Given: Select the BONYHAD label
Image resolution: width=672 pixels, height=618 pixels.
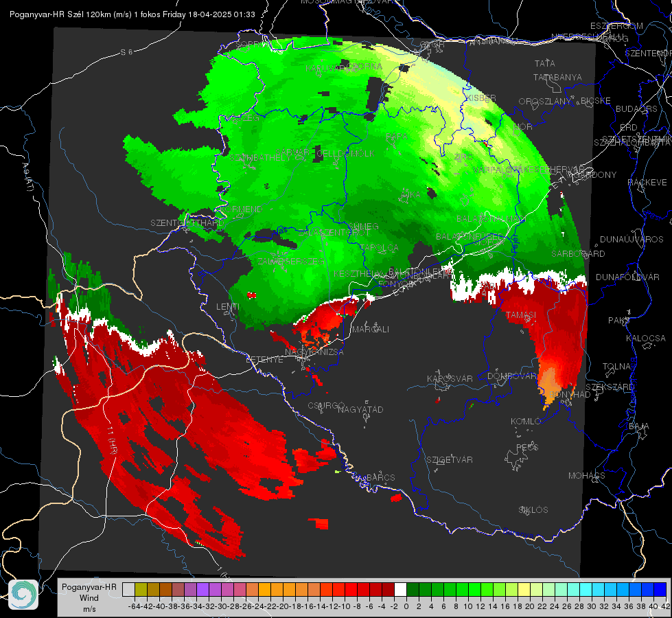Looking at the screenshot, I should pos(570,395).
